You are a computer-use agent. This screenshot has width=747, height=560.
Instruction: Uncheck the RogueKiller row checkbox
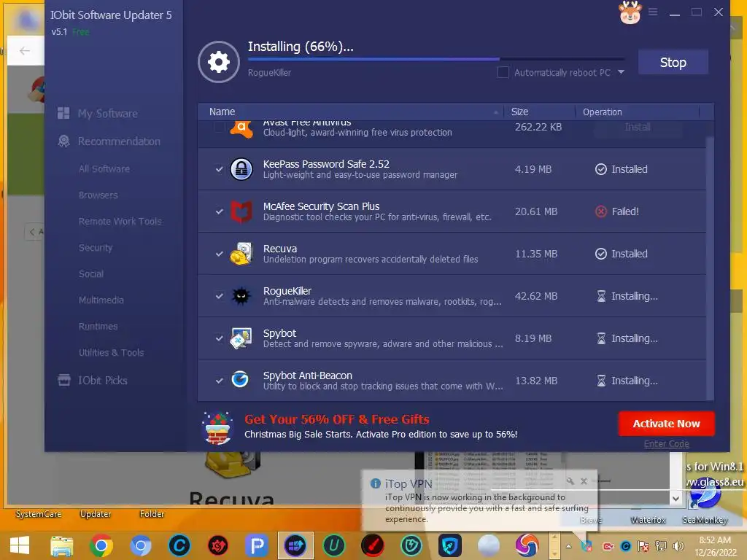pos(219,296)
